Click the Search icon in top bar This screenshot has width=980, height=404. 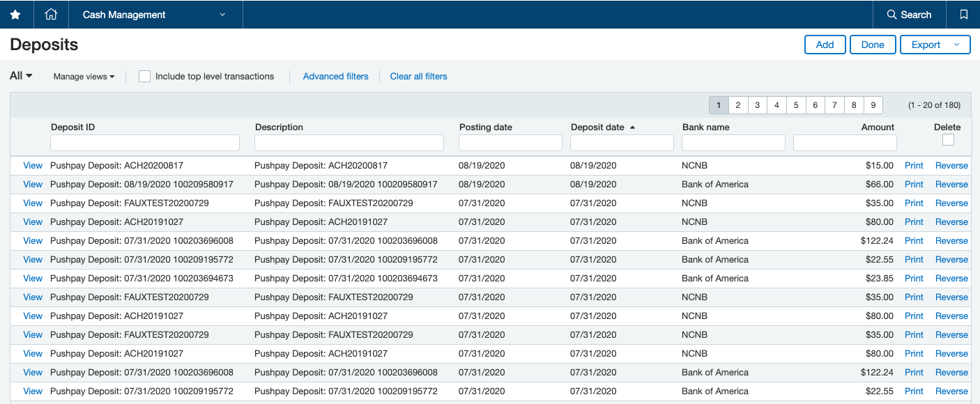pos(909,14)
